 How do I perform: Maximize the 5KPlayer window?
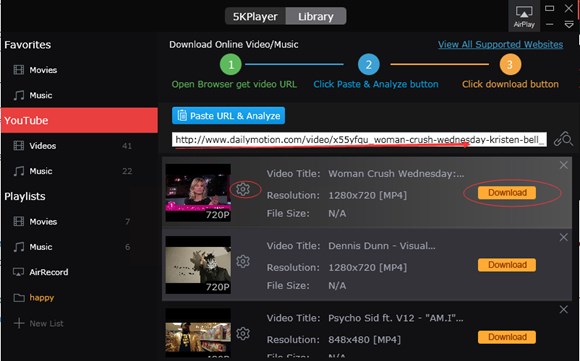pos(550,8)
